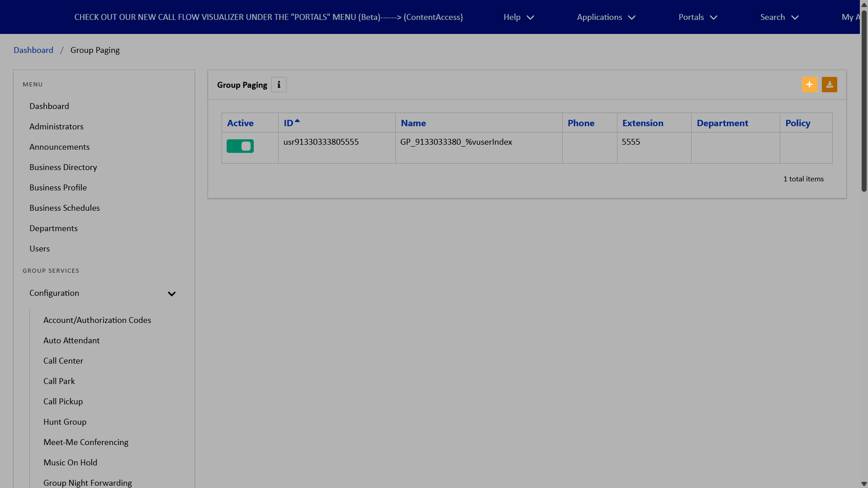Click the ID column sort arrow
This screenshot has width=868, height=488.
[297, 121]
